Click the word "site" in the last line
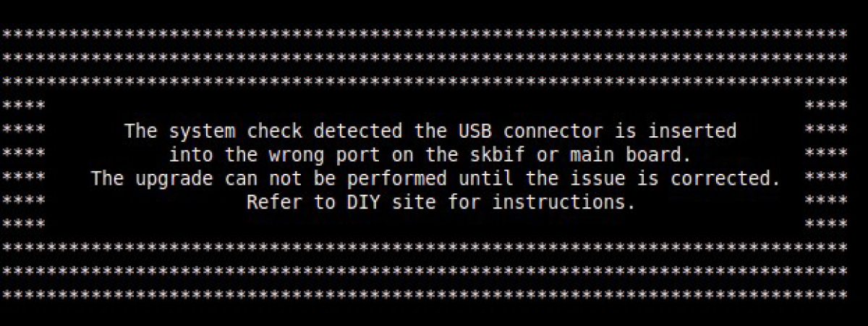The height and width of the screenshot is (326, 868). pos(414,203)
